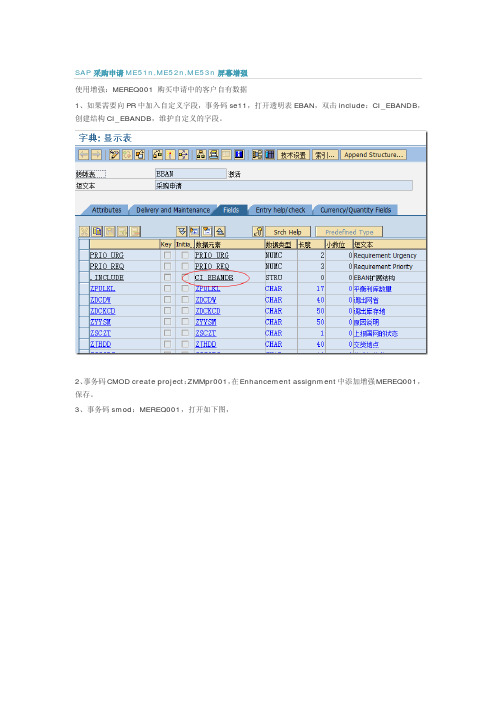Click the table contents grid icon
Screen dimensions: 496x702
[x=269, y=155]
